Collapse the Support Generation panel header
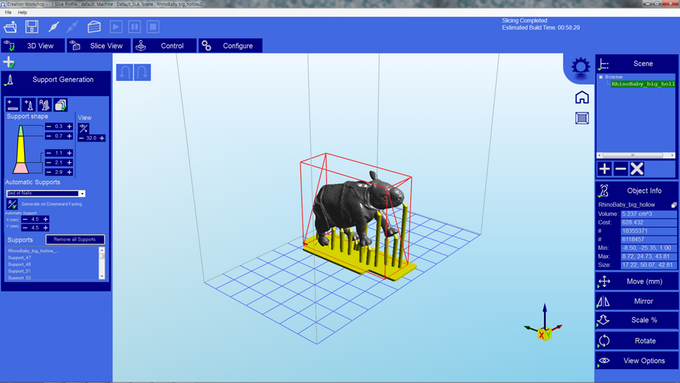 (x=56, y=80)
